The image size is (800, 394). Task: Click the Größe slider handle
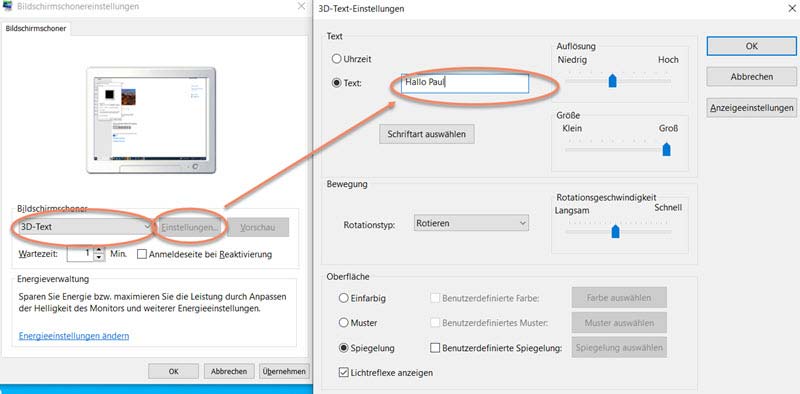[666, 149]
